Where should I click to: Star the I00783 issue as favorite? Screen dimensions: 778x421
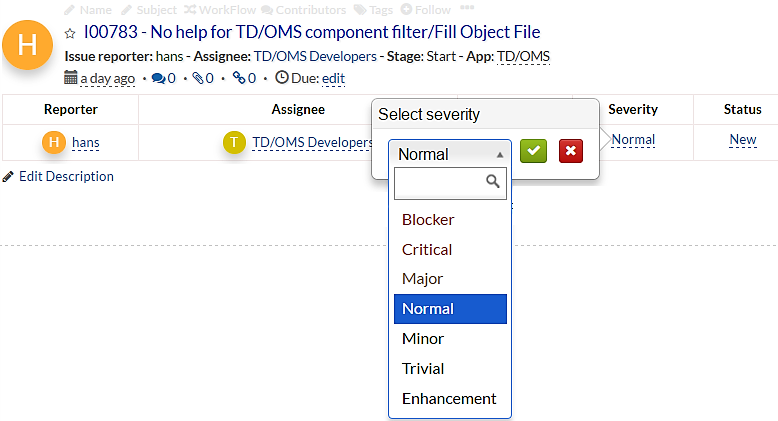pyautogui.click(x=70, y=34)
